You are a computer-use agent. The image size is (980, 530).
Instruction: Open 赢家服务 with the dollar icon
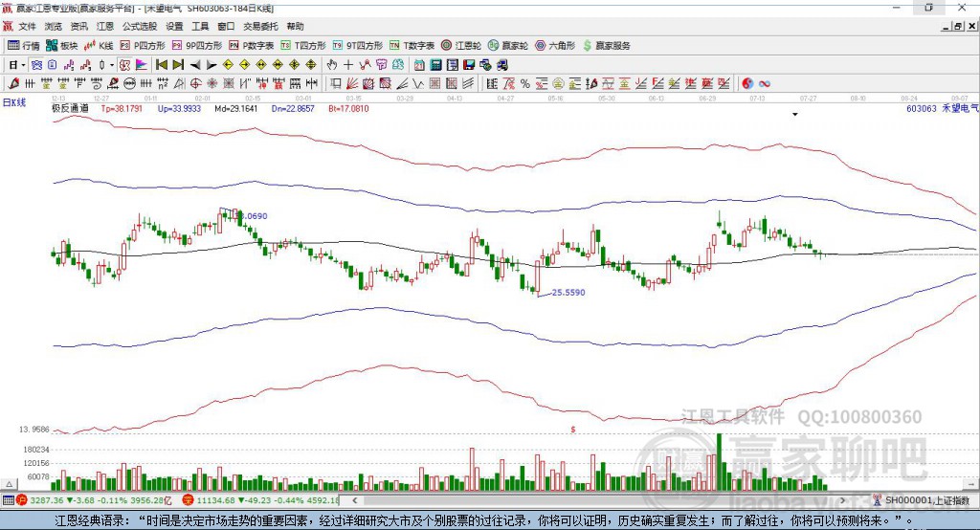[x=606, y=46]
